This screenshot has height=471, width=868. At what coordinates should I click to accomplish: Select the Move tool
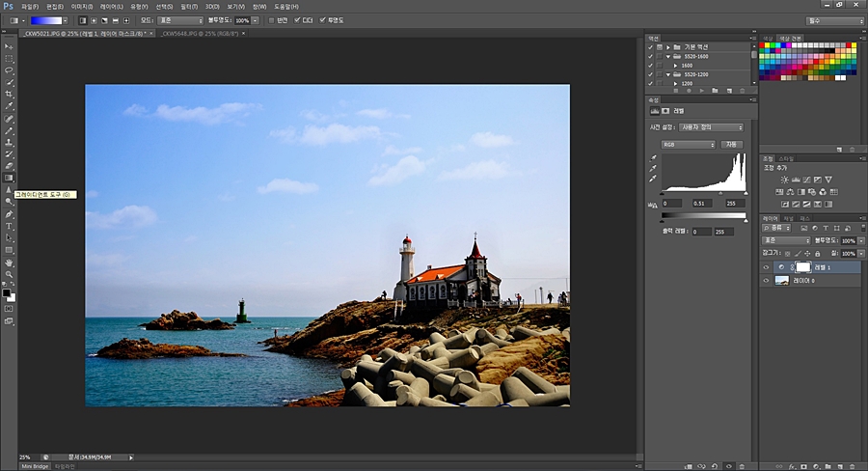point(10,46)
